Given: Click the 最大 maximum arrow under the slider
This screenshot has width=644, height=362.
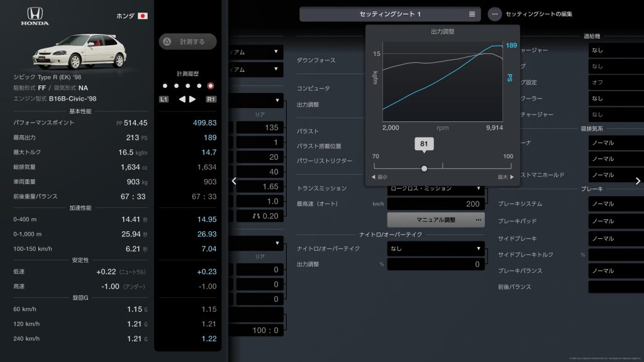Looking at the screenshot, I should click(x=506, y=177).
